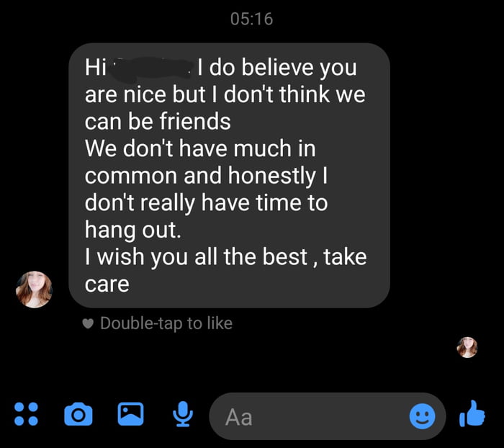Focus the "Aa" message input field
Screen dimensions: 504x448
coord(310,416)
